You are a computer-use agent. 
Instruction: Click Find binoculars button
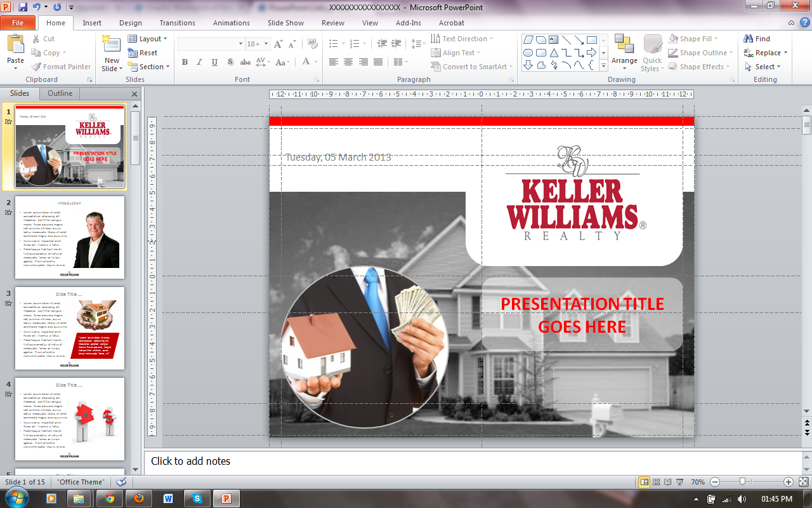(758, 39)
